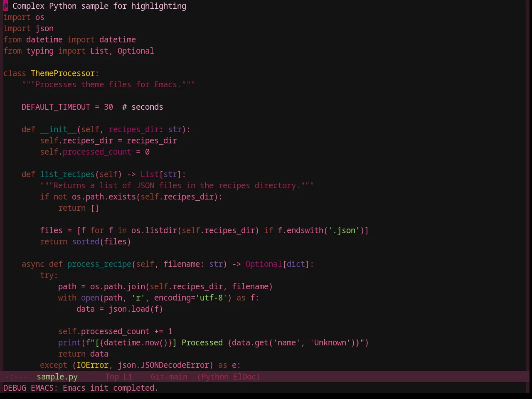Click the "'name'" string literal
The height and width of the screenshot is (399, 532).
pyautogui.click(x=286, y=342)
